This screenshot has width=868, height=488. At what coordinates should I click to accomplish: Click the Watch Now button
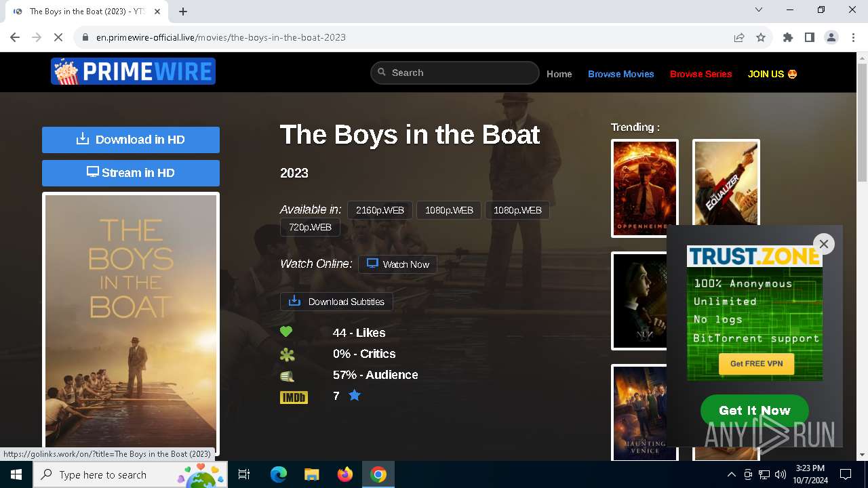coord(397,264)
